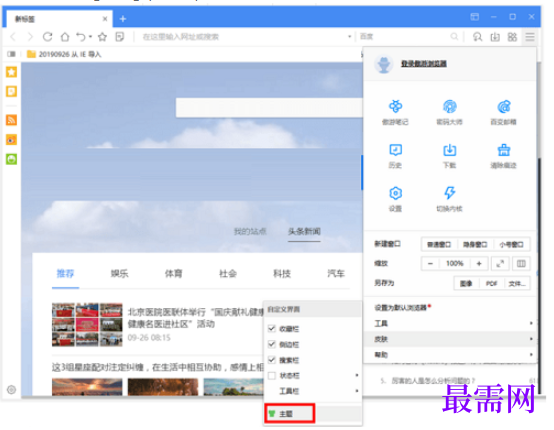Save page as image (图像)
Viewport: 554px width, 430px height.
[466, 283]
